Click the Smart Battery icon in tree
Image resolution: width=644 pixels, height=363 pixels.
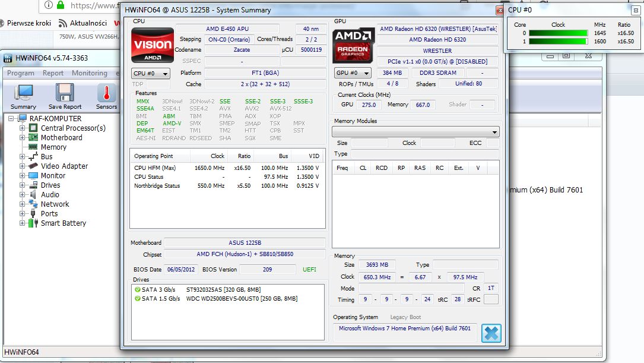tap(33, 223)
